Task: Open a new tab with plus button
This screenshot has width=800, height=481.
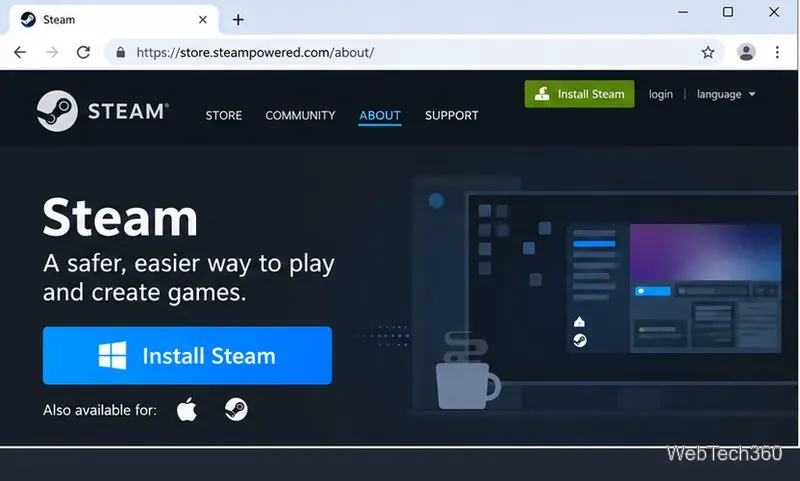Action: pyautogui.click(x=238, y=20)
